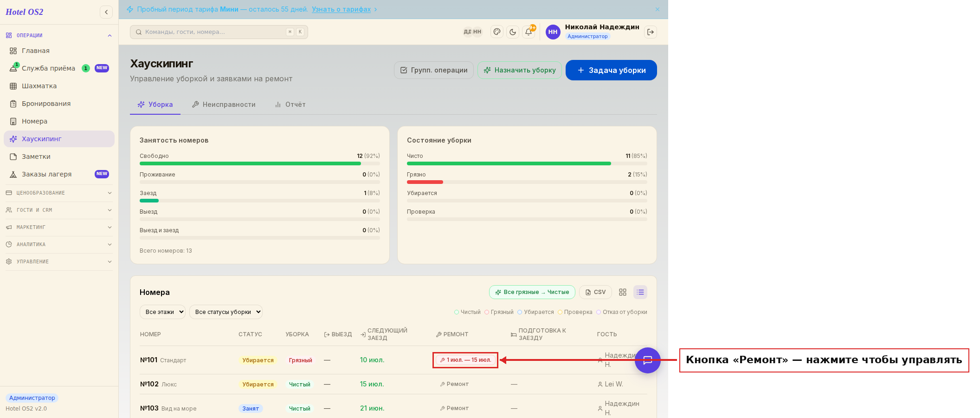
Task: Toggle dark mode moon icon
Action: click(513, 32)
